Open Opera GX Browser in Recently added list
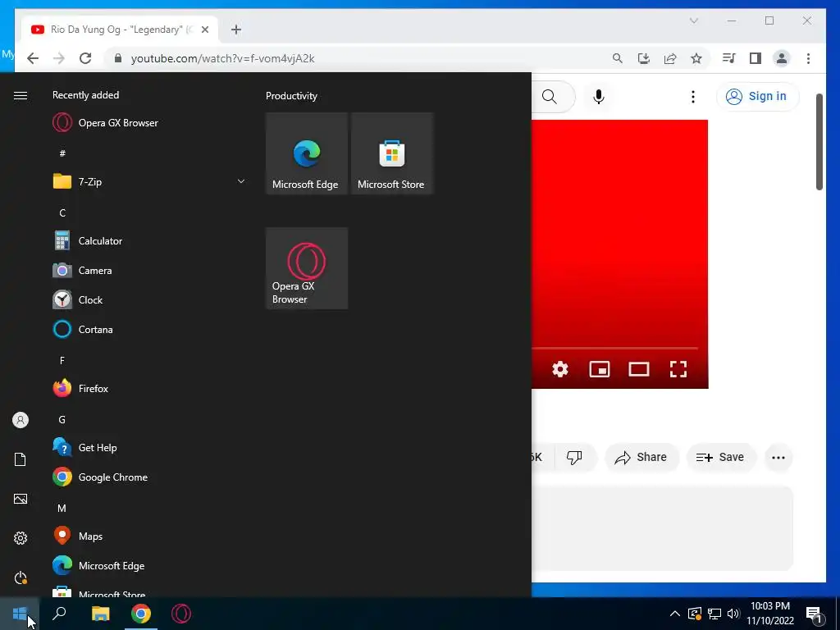 coord(148,123)
